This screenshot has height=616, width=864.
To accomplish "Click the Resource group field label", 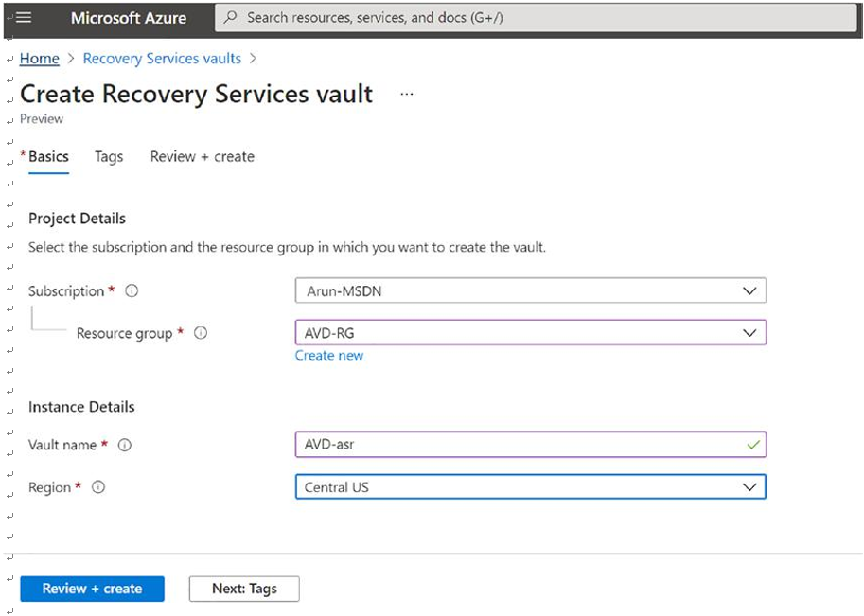I will coord(124,333).
